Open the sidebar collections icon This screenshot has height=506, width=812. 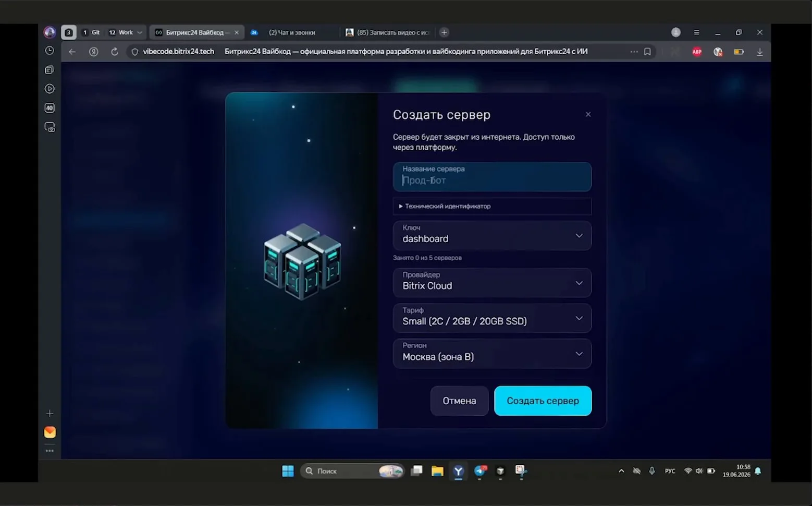tap(50, 69)
